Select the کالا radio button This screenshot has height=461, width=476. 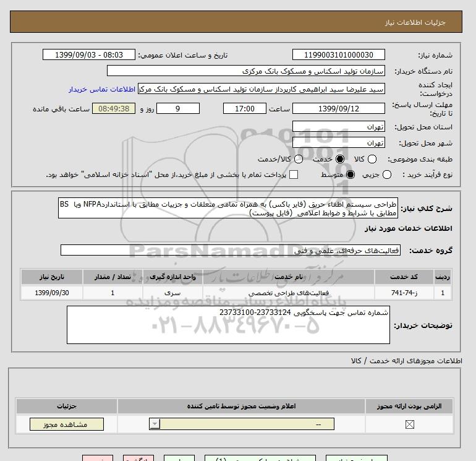point(372,159)
